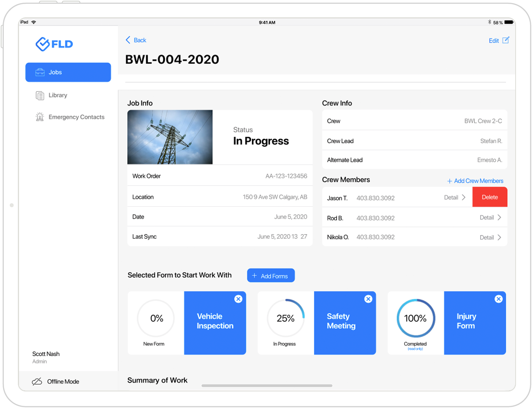Open Detail chevron for Nikola O.
Viewport: 532px width, 408px height.
point(490,237)
